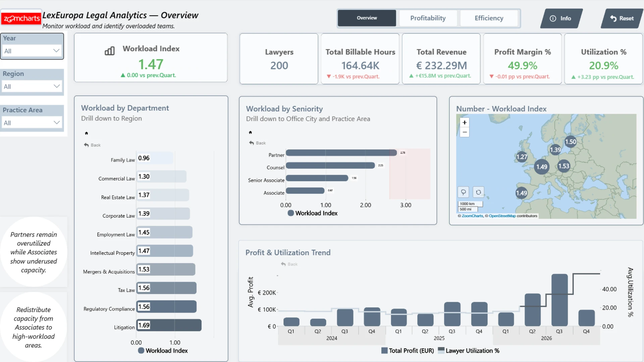Click the home icon in Workload by Department
The image size is (644, 362).
(x=87, y=133)
